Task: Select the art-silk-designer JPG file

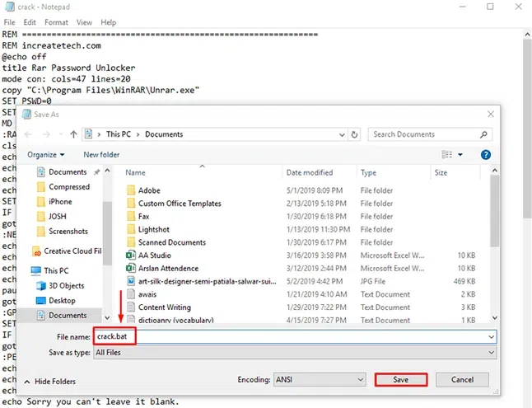Action: (x=201, y=281)
